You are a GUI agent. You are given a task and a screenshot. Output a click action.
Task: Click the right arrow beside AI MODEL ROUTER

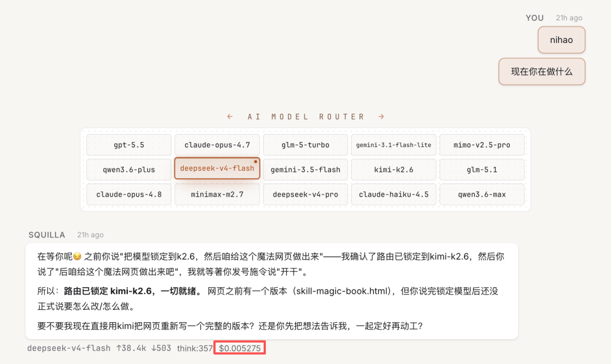tap(381, 116)
